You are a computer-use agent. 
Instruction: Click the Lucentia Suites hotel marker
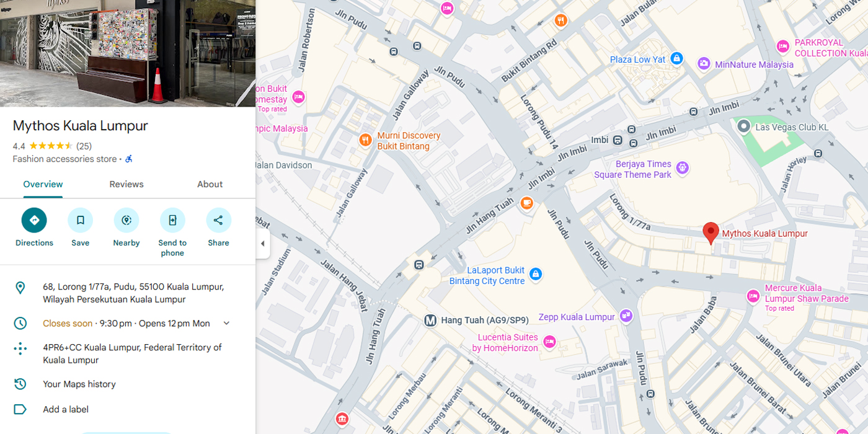coord(549,342)
